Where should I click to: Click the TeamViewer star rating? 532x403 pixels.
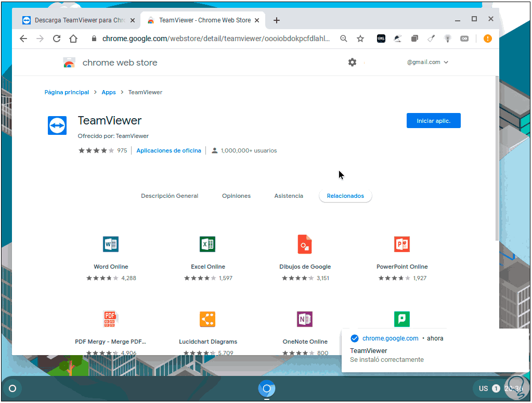click(96, 150)
